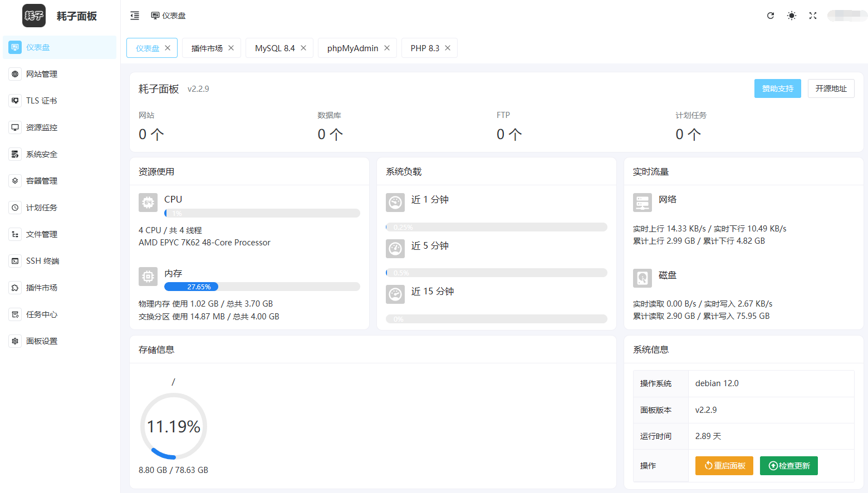Click the storage usage circle 11.19%
This screenshot has width=868, height=493.
(x=174, y=426)
